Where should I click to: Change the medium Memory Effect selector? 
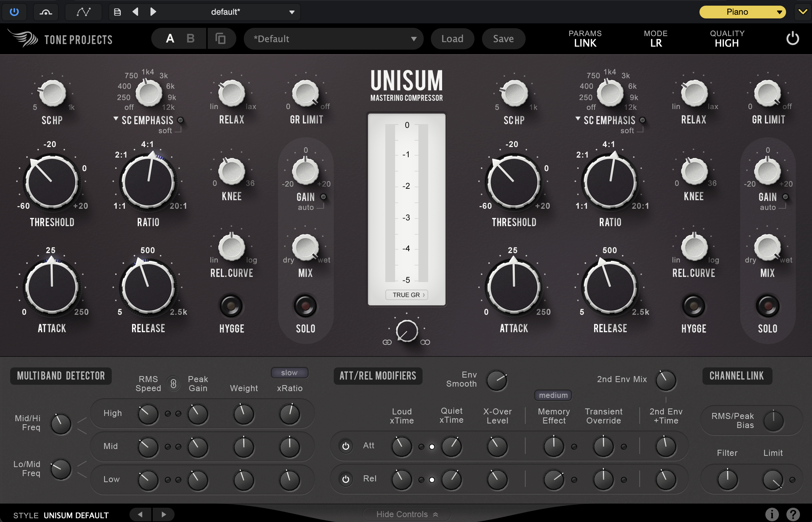pos(553,395)
